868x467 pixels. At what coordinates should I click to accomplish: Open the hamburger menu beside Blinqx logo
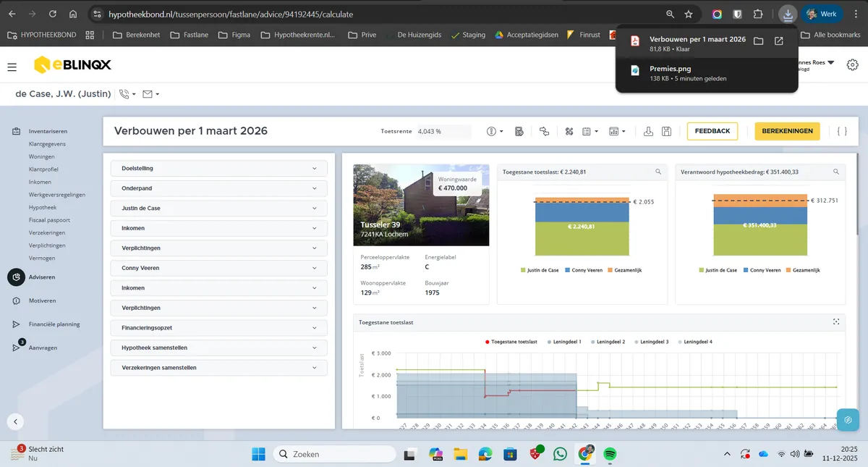point(12,67)
